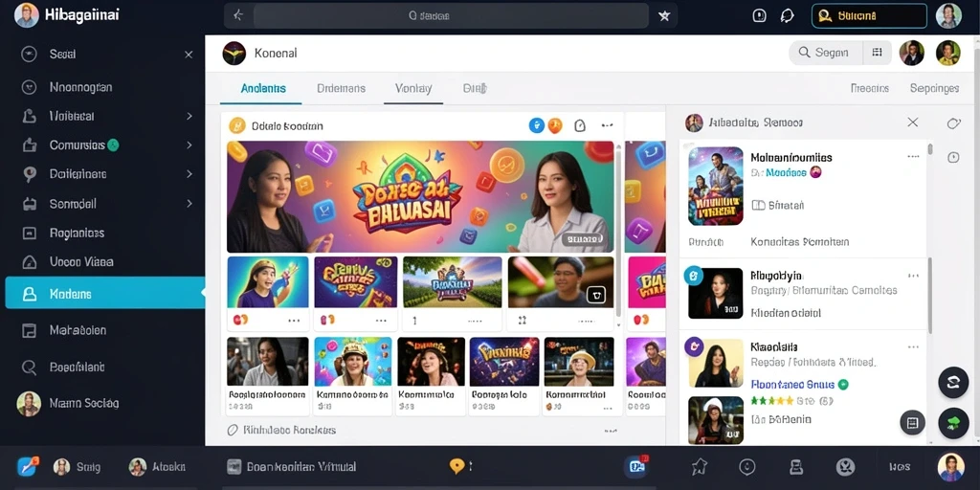Switch to the Drdemans tab
The image size is (980, 490).
pyautogui.click(x=342, y=89)
